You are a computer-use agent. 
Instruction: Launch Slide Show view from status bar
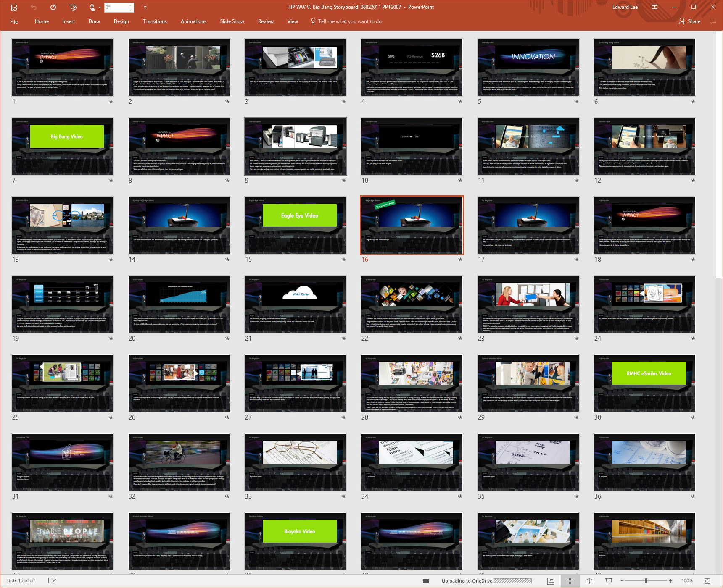609,581
